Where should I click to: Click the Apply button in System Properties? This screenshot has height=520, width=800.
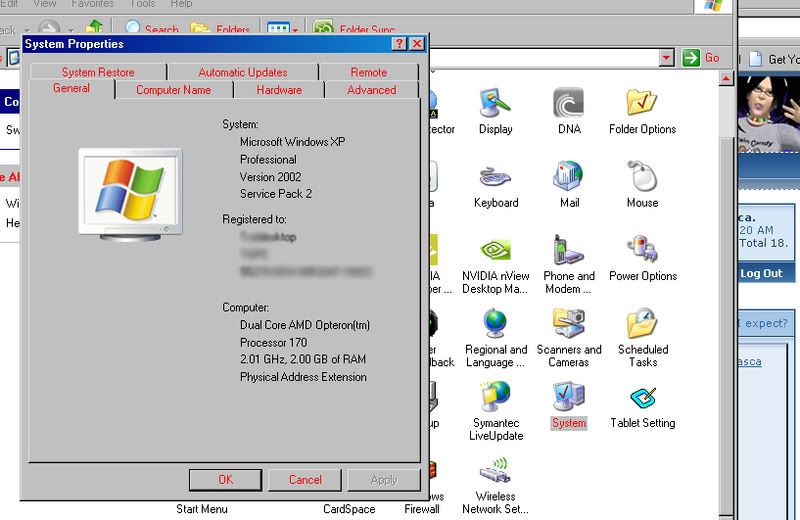click(x=384, y=480)
